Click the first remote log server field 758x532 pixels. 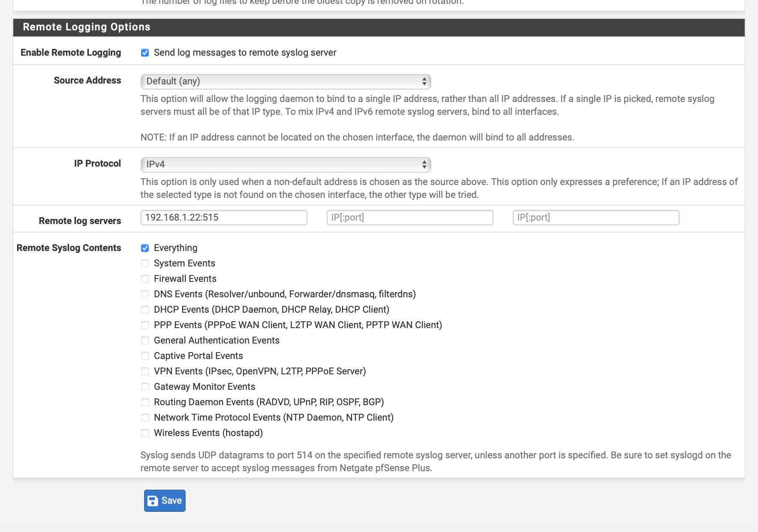click(224, 217)
